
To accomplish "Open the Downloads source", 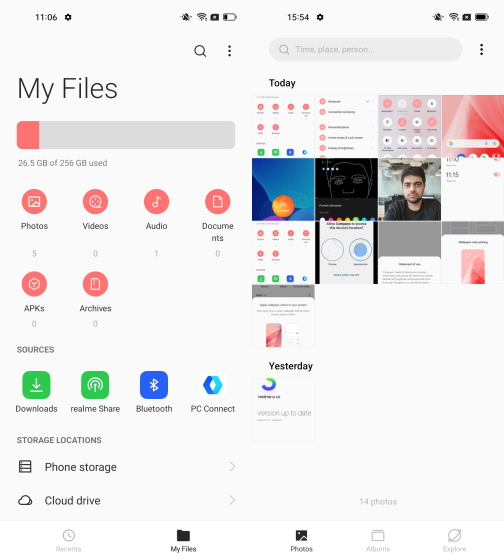I will pyautogui.click(x=36, y=385).
